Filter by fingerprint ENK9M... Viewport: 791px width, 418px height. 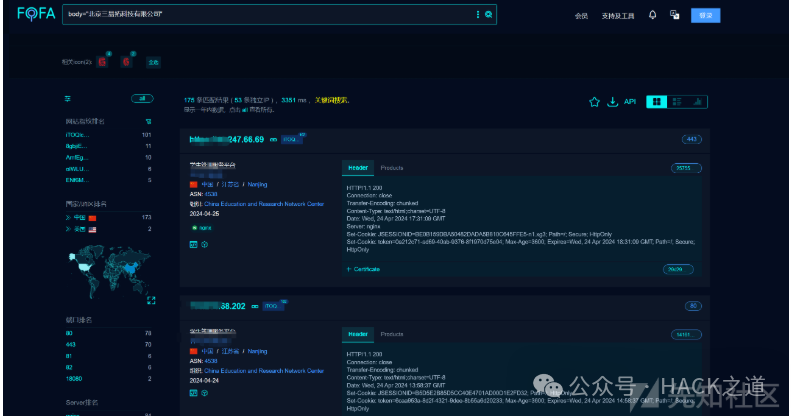pyautogui.click(x=77, y=180)
